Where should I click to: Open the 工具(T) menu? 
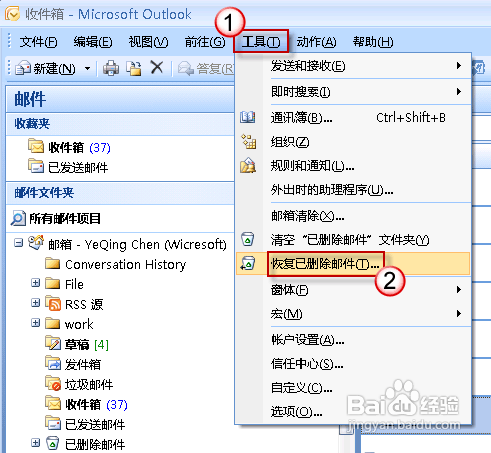click(x=261, y=41)
